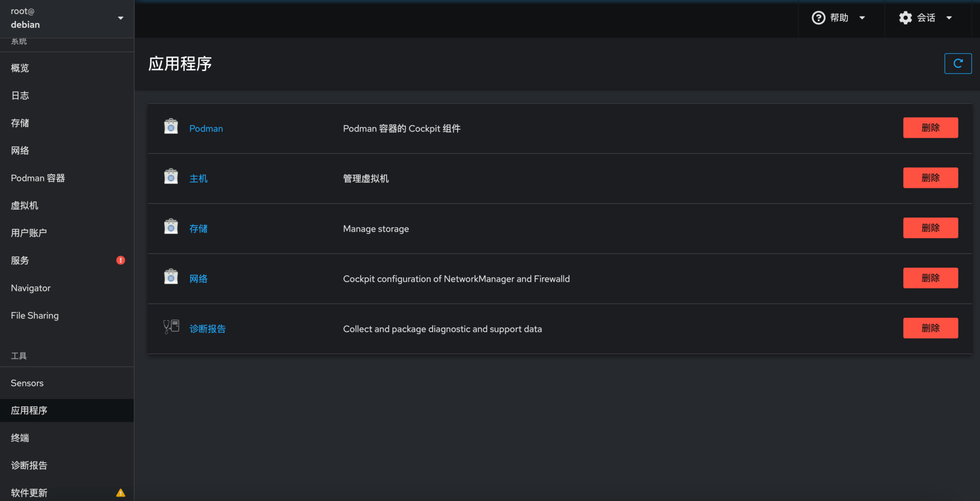The image size is (980, 501).
Task: Select 终端 from the sidebar
Action: pyautogui.click(x=20, y=438)
